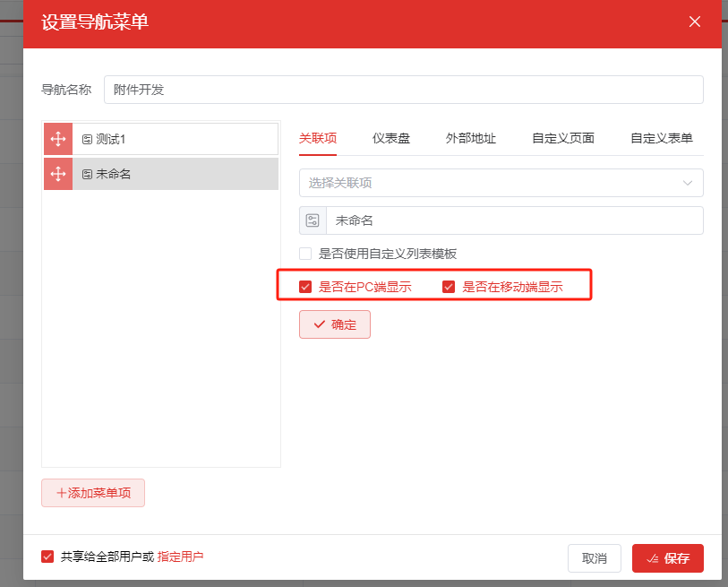Click the 确定 button
The height and width of the screenshot is (587, 728).
[335, 324]
